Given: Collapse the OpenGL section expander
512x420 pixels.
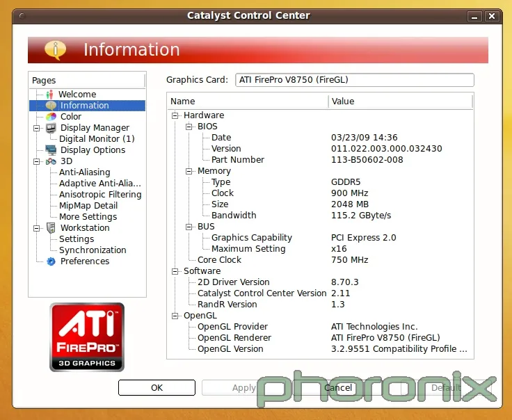Looking at the screenshot, I should click(x=175, y=316).
